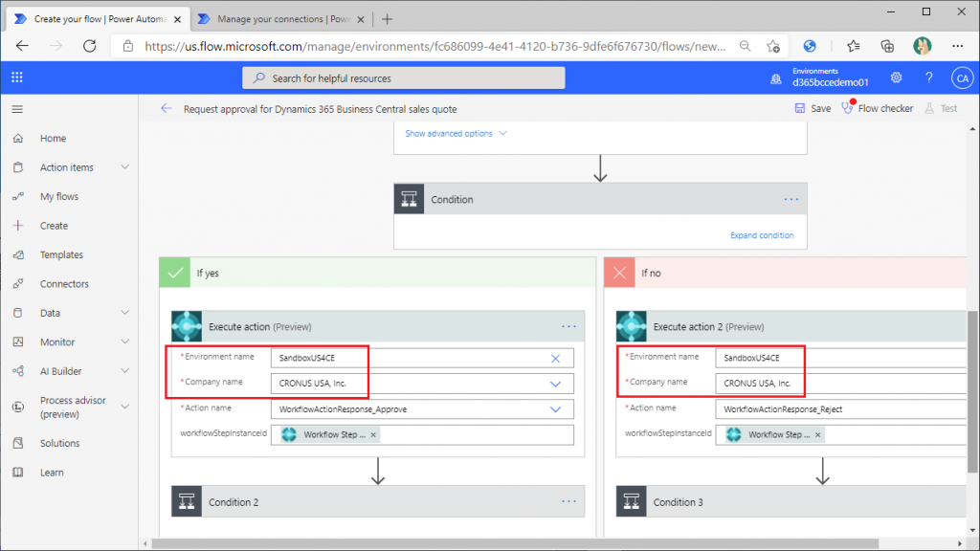Click the environment picker icon
Screen dimensions: 980x551
pyautogui.click(x=775, y=78)
